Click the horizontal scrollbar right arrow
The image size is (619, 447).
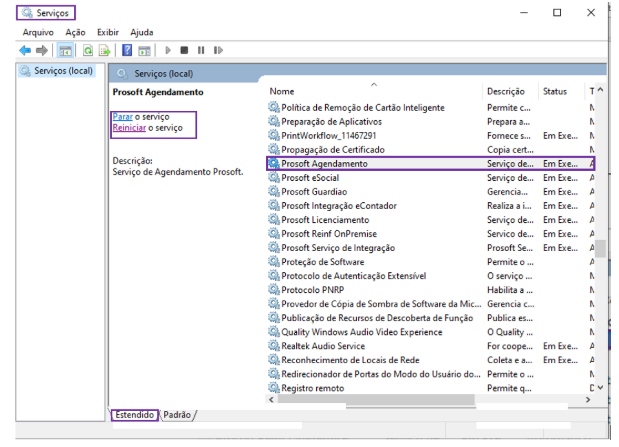(x=588, y=399)
